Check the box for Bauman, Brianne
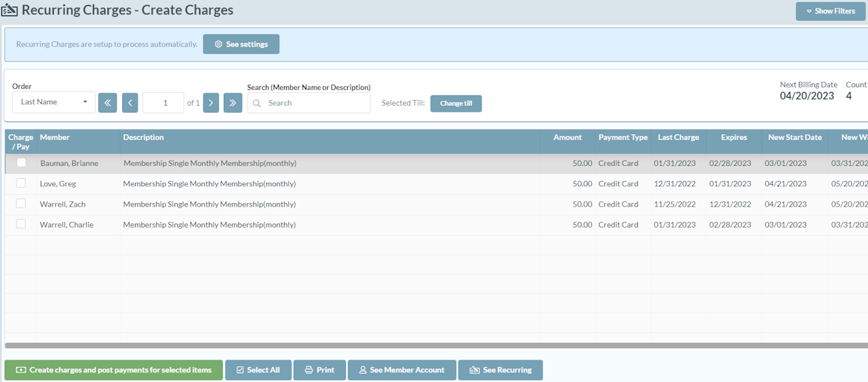This screenshot has width=868, height=382. point(21,163)
